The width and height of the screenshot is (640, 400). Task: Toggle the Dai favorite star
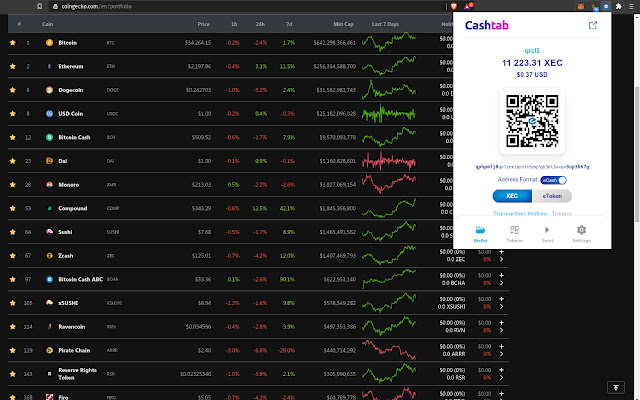click(x=13, y=161)
